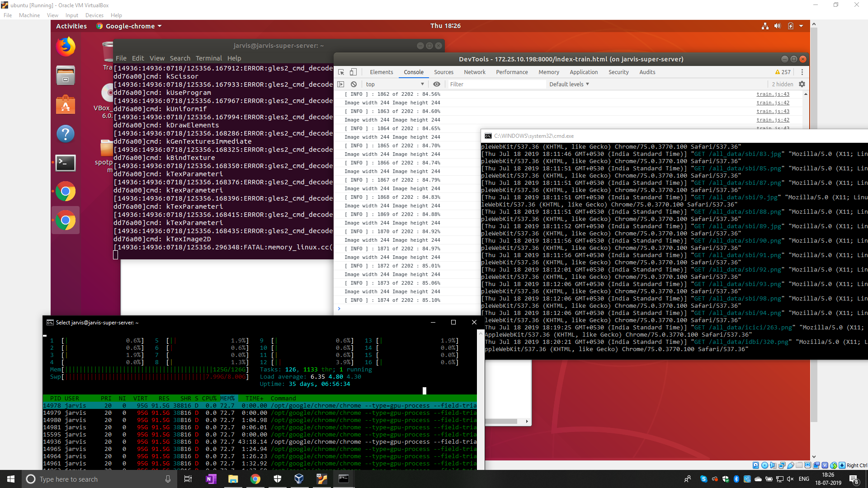This screenshot has width=868, height=488.
Task: Open console settings gear icon
Action: pos(802,84)
